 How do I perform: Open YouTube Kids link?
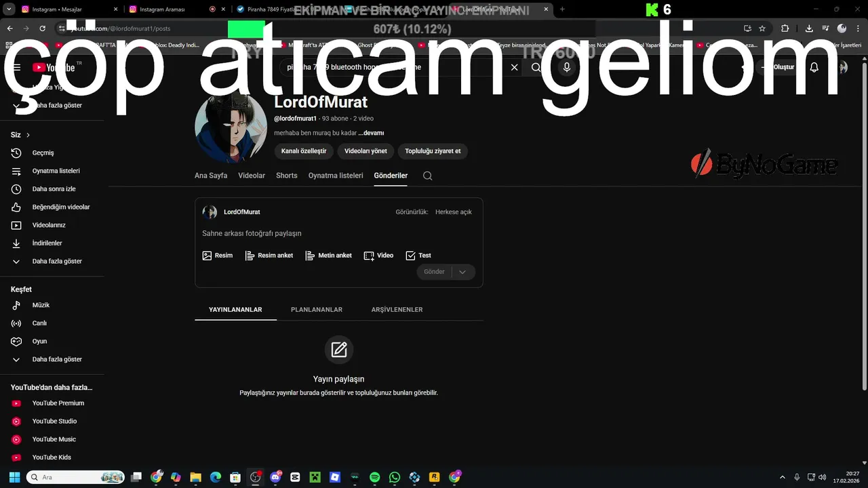[52, 457]
